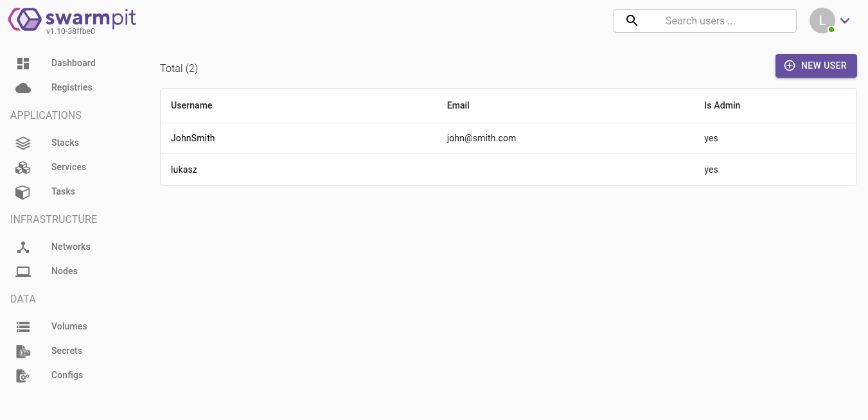Click the Secrets key file icon

(23, 351)
